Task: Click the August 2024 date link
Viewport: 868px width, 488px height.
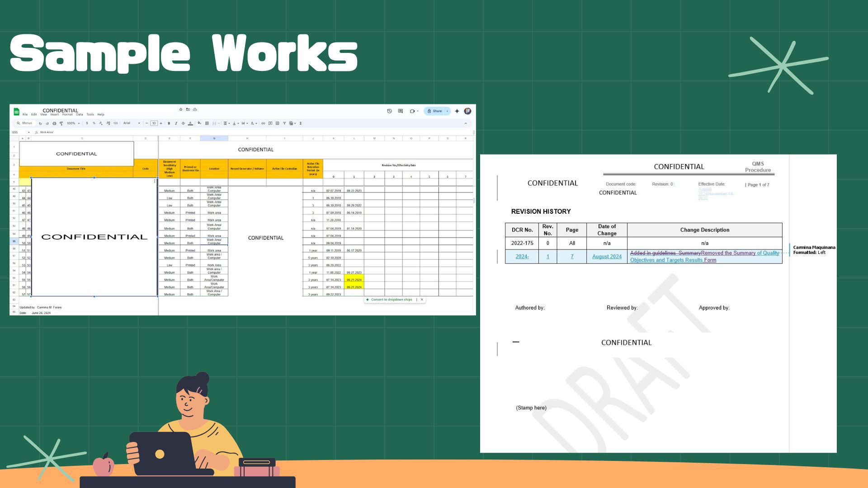Action: [607, 257]
